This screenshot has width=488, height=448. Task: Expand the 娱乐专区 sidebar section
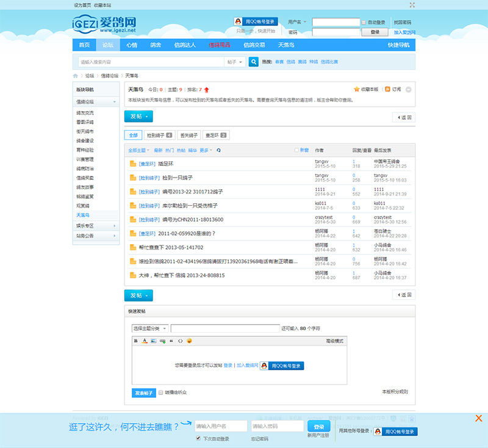pos(96,226)
